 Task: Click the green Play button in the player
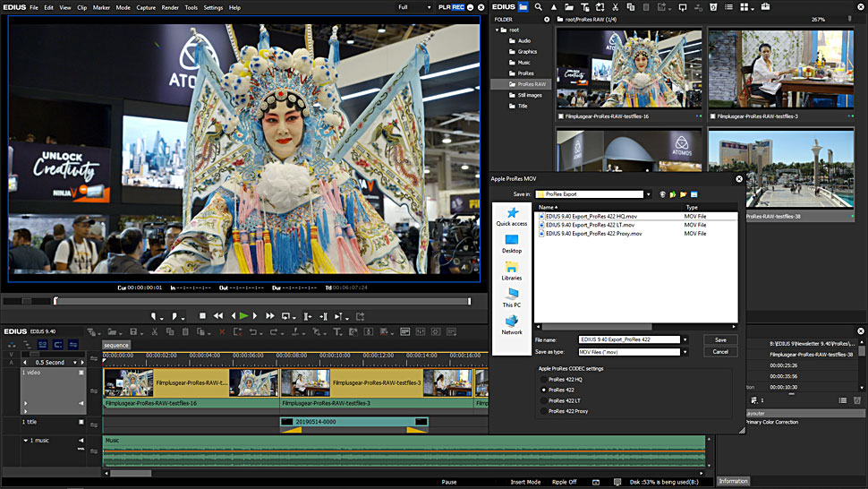(x=243, y=316)
